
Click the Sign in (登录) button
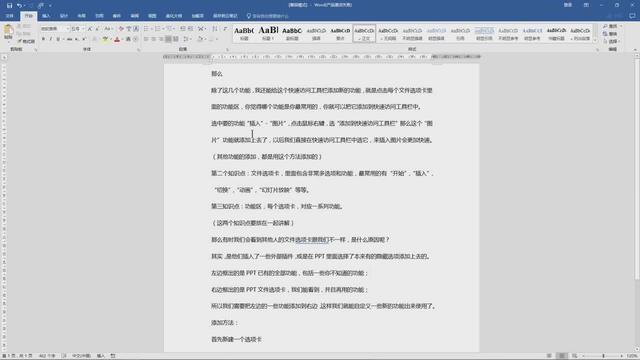[568, 5]
